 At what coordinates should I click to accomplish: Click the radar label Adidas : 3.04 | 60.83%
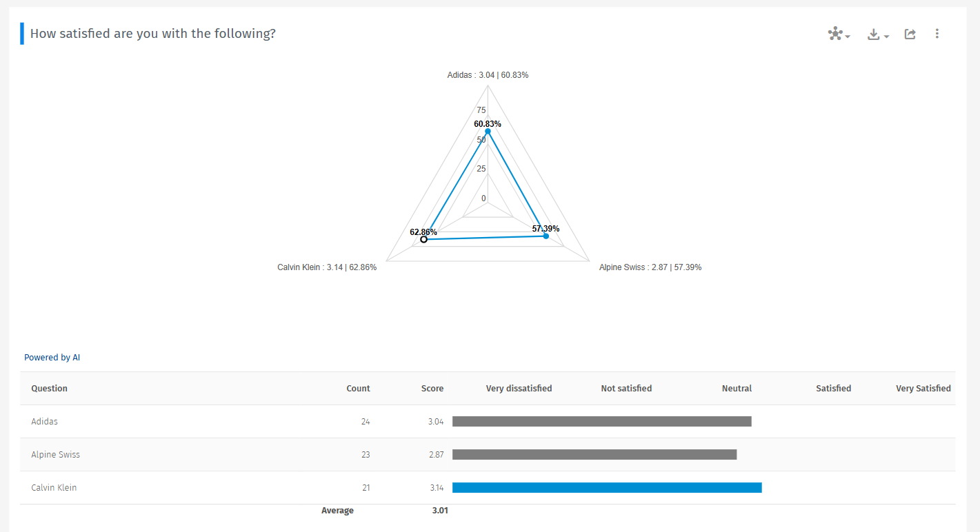click(488, 75)
